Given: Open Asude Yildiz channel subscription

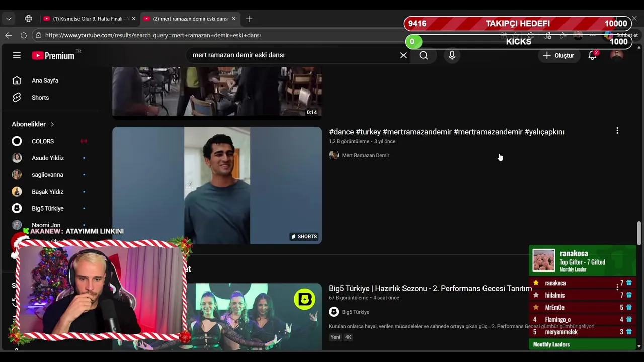Looking at the screenshot, I should click(50, 158).
